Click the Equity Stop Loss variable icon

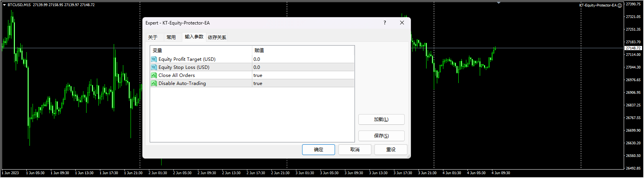pyautogui.click(x=154, y=67)
